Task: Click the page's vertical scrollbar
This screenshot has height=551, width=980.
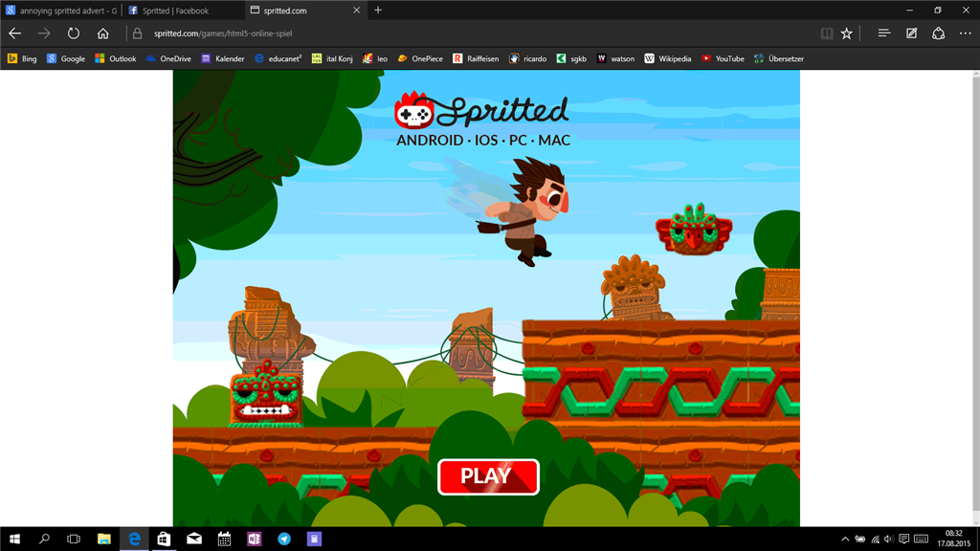Action: pos(975,298)
